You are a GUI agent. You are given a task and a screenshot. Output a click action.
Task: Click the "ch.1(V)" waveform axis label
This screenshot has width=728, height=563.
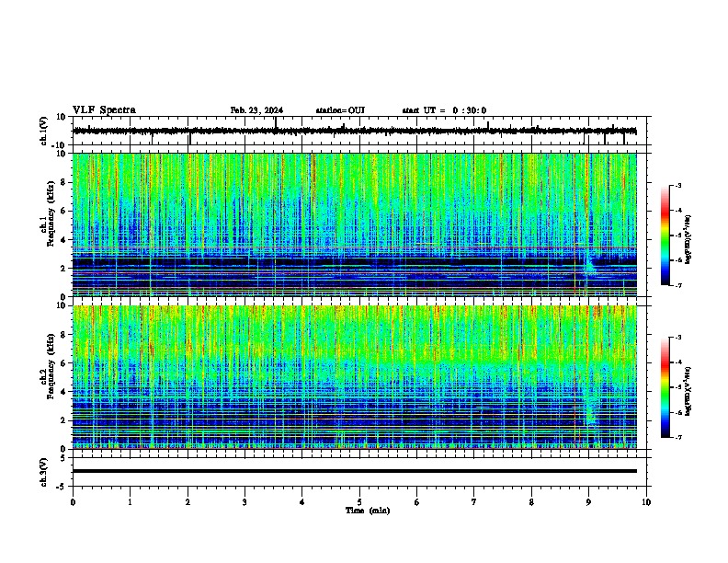coord(44,131)
